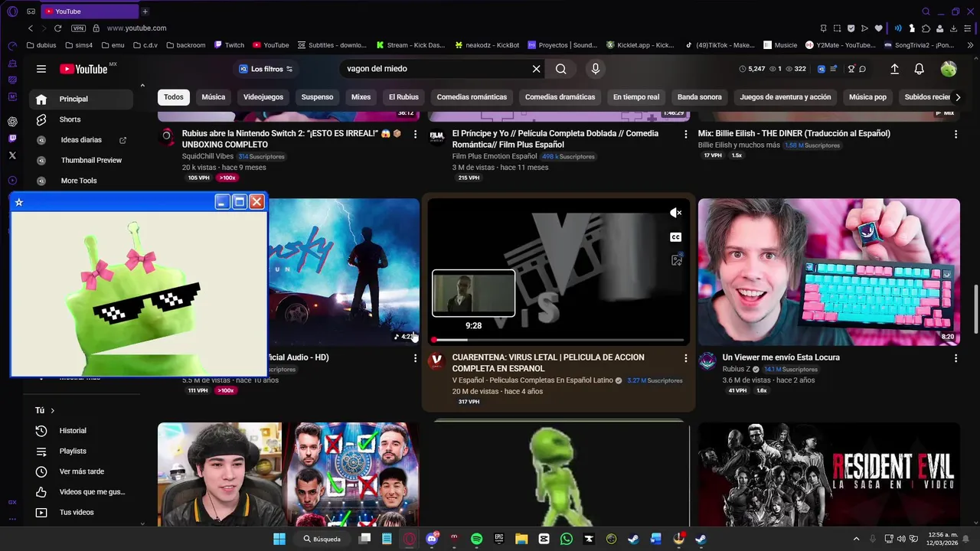The image size is (980, 551).
Task: Open the Epic Games taskbar icon
Action: [x=499, y=539]
